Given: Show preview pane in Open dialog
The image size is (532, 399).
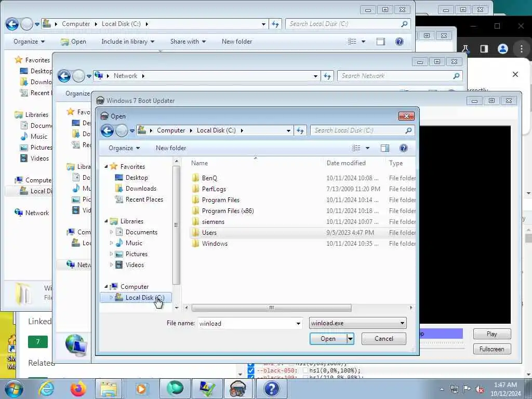Looking at the screenshot, I should tap(385, 148).
